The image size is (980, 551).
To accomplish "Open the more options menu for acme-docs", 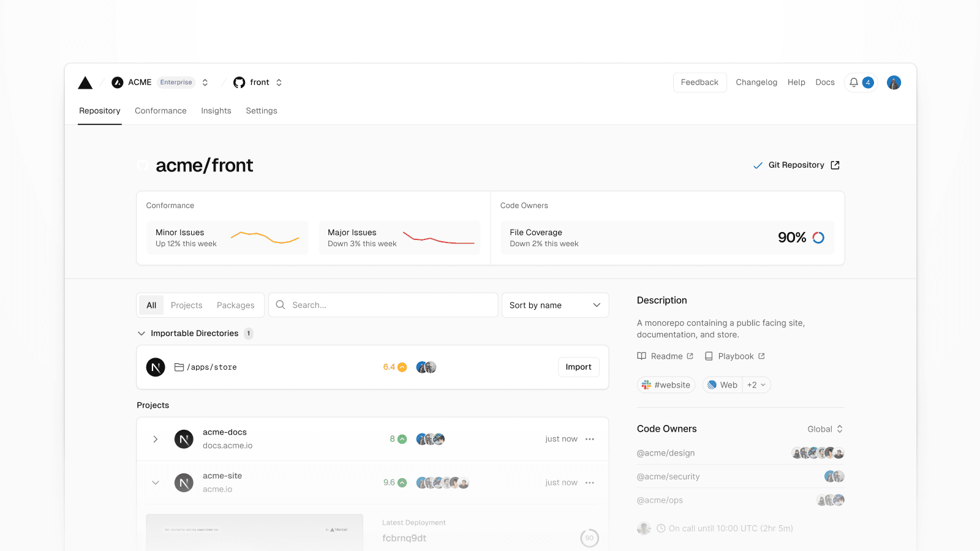I will [590, 439].
